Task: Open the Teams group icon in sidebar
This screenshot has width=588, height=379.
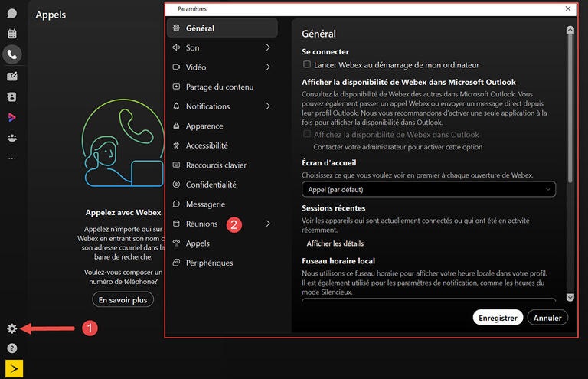Action: (11, 138)
